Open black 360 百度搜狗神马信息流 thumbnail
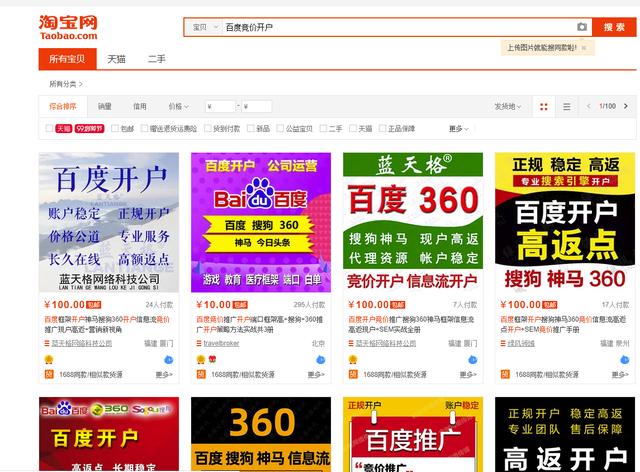 point(261,434)
